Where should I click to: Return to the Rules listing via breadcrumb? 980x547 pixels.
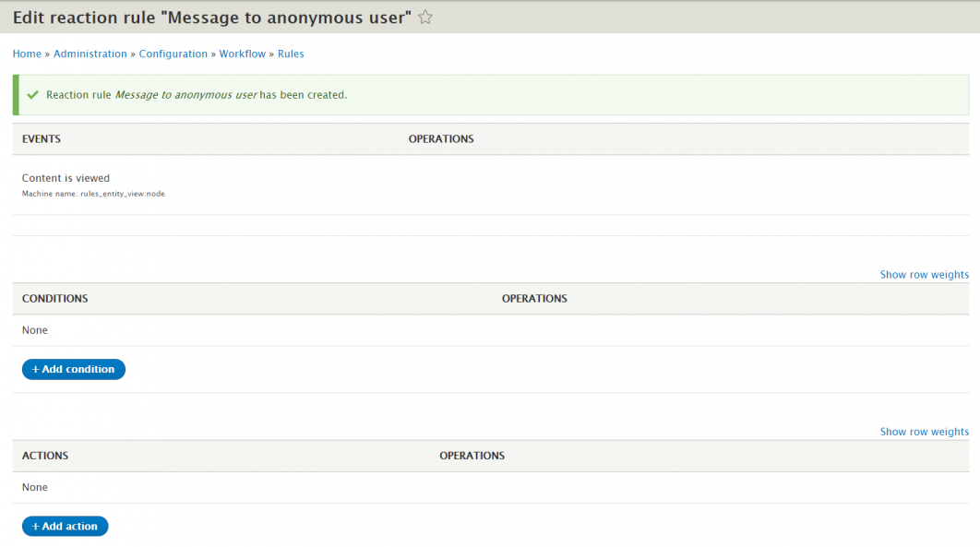pos(291,54)
